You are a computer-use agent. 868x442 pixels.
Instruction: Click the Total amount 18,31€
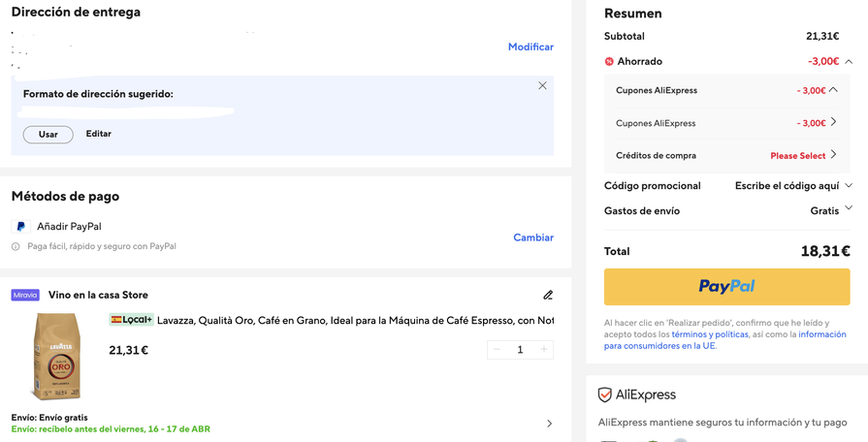pyautogui.click(x=825, y=251)
